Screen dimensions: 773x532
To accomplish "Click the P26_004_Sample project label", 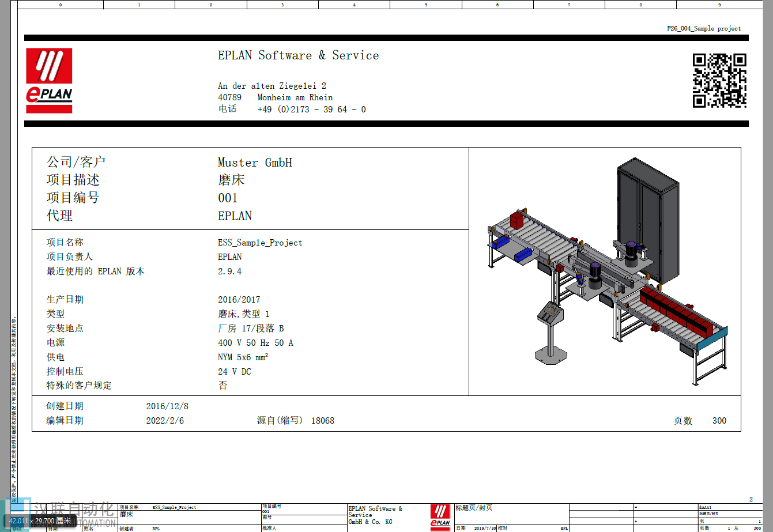I will click(704, 28).
